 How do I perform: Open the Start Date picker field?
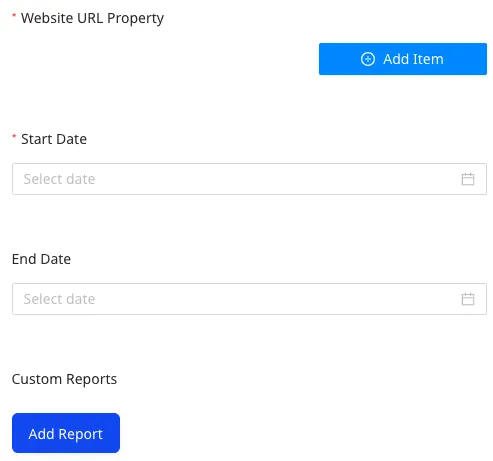[249, 179]
